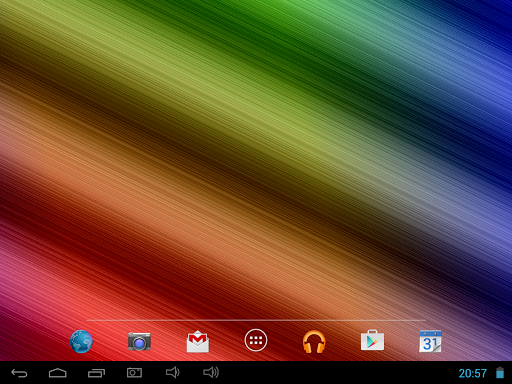Open the Calendar app showing 31
This screenshot has width=512, height=384.
click(430, 341)
